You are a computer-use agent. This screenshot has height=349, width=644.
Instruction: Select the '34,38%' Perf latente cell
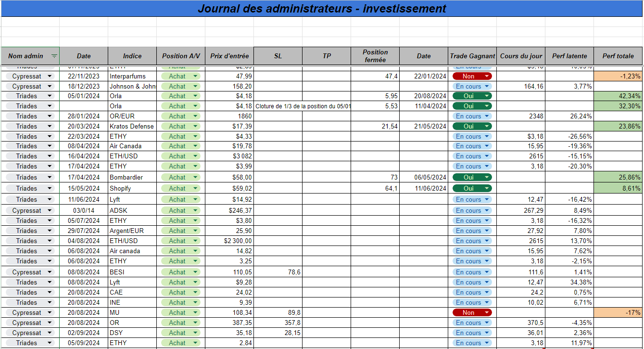point(569,282)
